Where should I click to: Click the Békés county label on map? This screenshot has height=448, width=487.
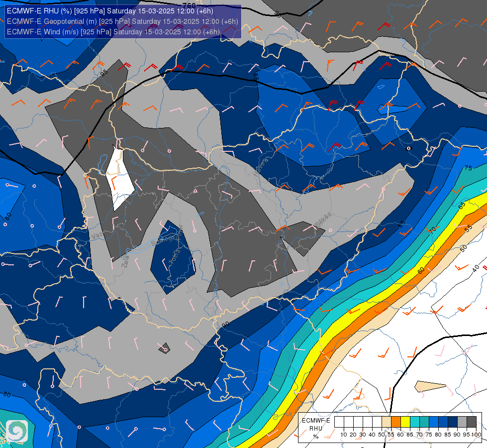click(x=323, y=219)
